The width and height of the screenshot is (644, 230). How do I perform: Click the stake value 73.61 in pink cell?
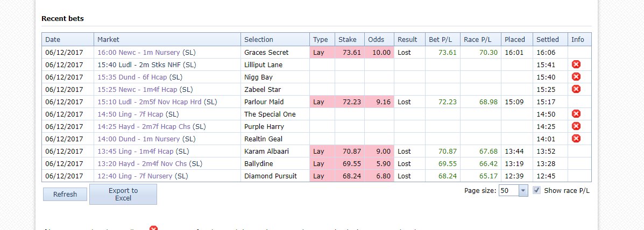pos(352,53)
